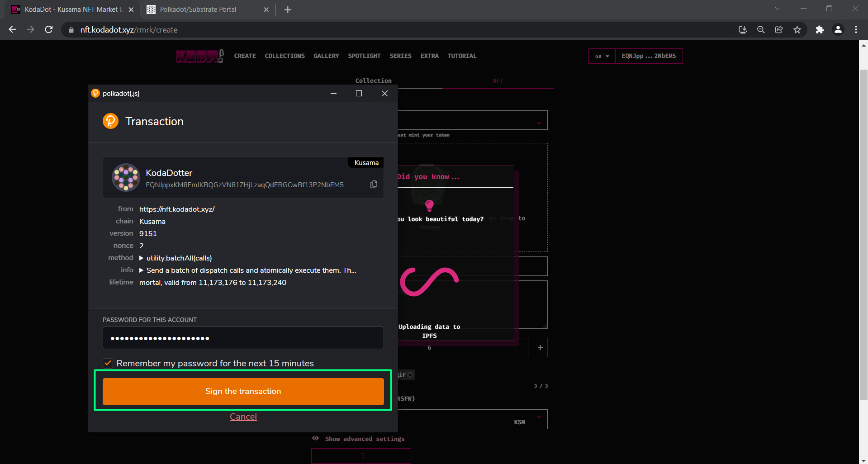Click the polkadot{js} logo beside Transaction
This screenshot has height=464, width=868.
click(110, 121)
